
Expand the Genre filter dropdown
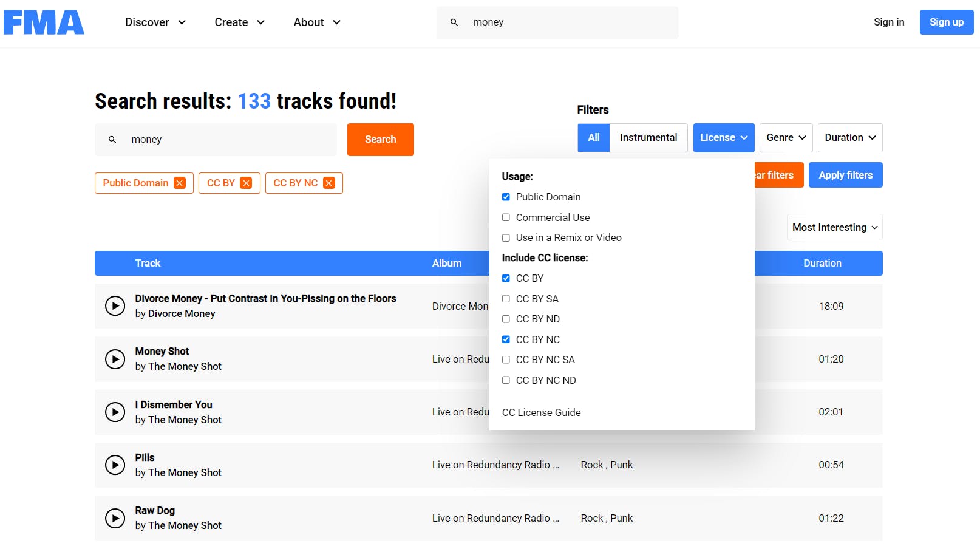tap(786, 138)
